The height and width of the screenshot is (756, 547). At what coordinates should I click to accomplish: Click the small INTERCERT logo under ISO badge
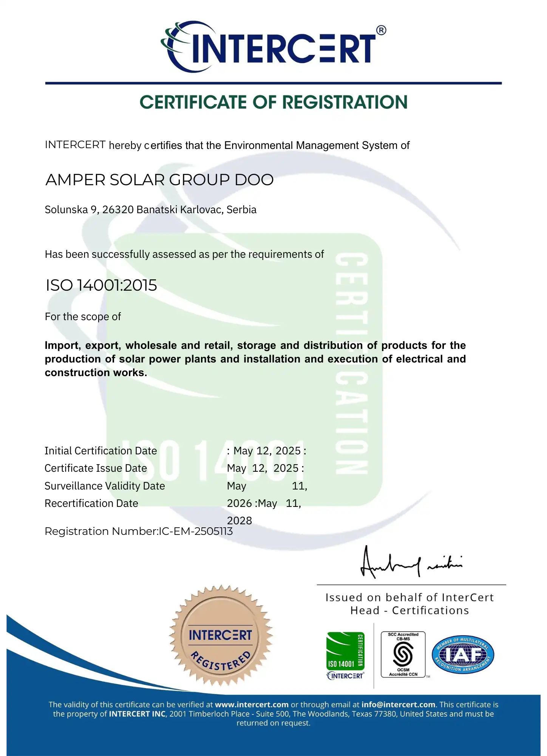(x=345, y=676)
